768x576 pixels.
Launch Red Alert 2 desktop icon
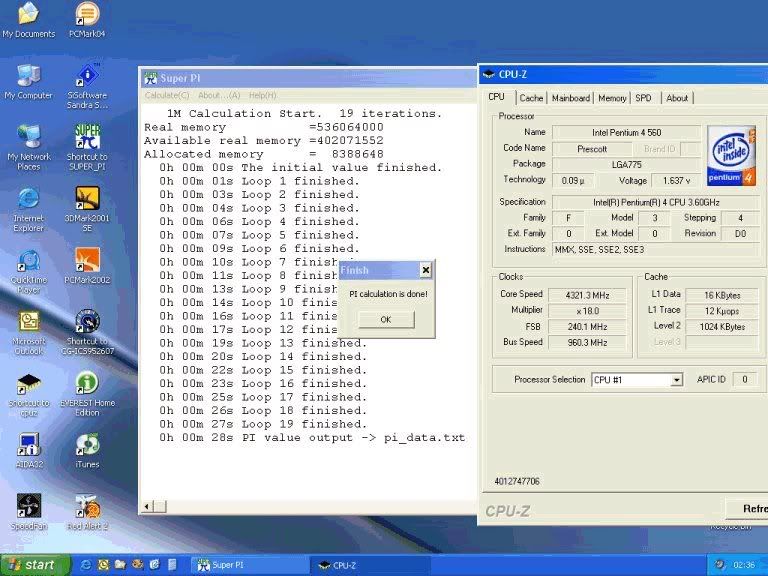coord(87,512)
